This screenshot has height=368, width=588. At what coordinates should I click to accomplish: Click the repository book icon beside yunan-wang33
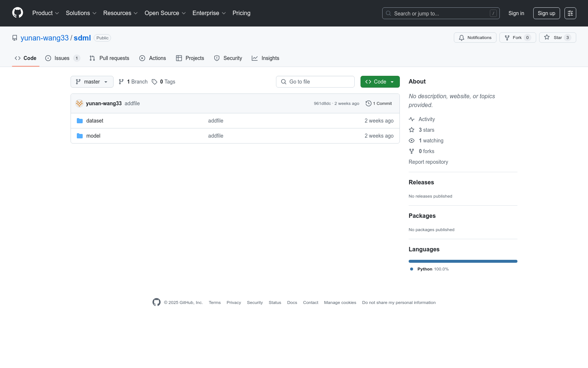point(15,38)
